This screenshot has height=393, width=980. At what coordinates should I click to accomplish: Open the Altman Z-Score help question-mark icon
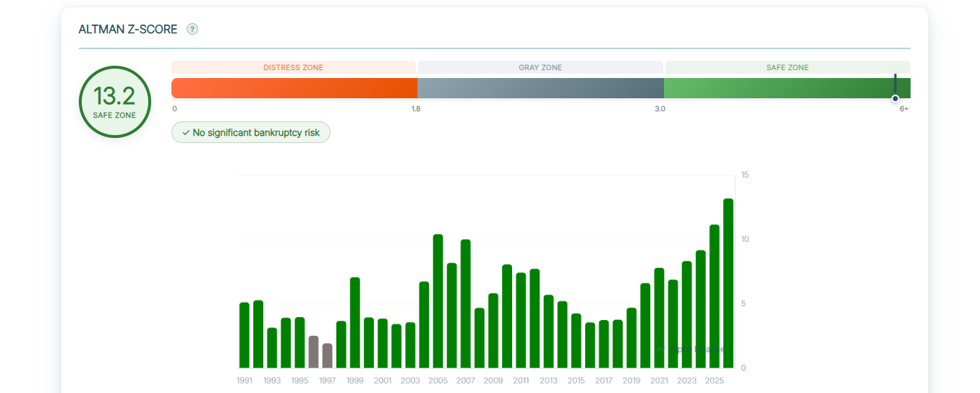click(x=192, y=29)
